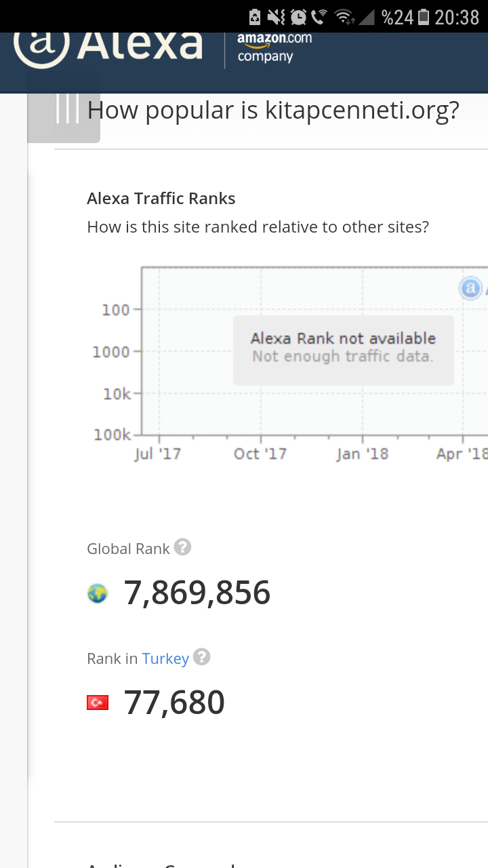This screenshot has width=488, height=868.
Task: Tap the Wi-Fi icon in status bar
Action: click(344, 16)
